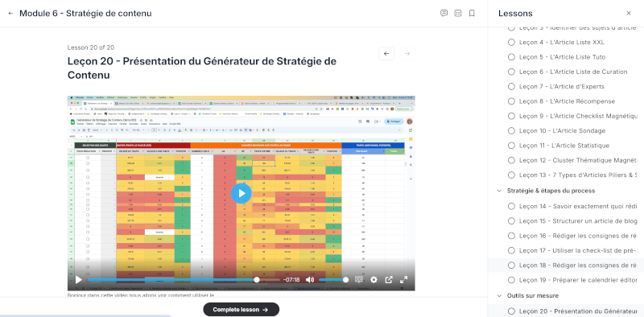The image size is (644, 317).
Task: Click the remaining time display -07:18
Action: click(291, 280)
